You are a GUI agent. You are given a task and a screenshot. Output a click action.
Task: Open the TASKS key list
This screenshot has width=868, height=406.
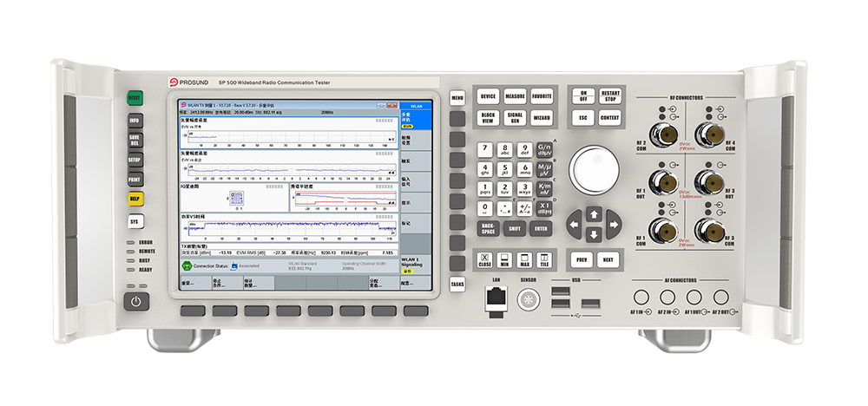(457, 284)
